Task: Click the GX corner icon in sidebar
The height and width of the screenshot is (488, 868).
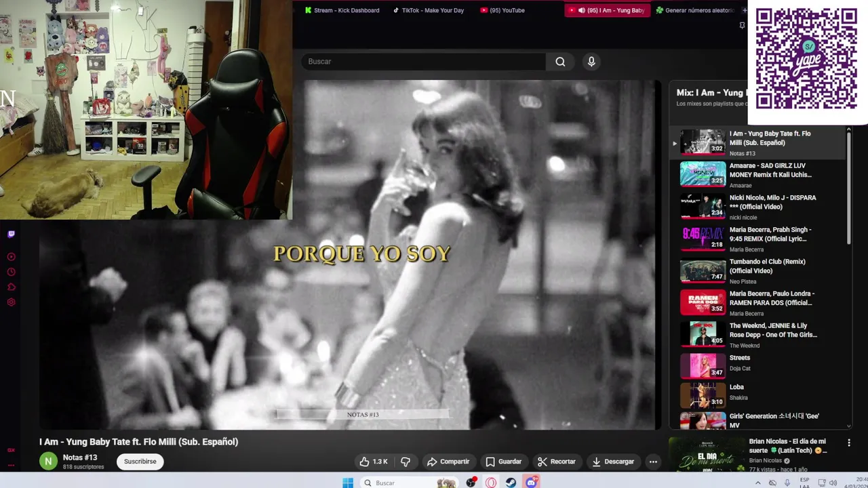Action: point(11,450)
